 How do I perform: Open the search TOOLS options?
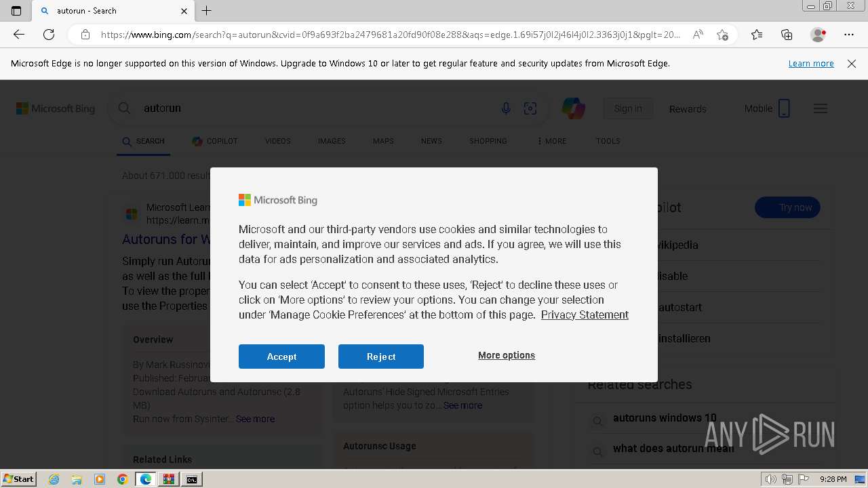click(608, 141)
